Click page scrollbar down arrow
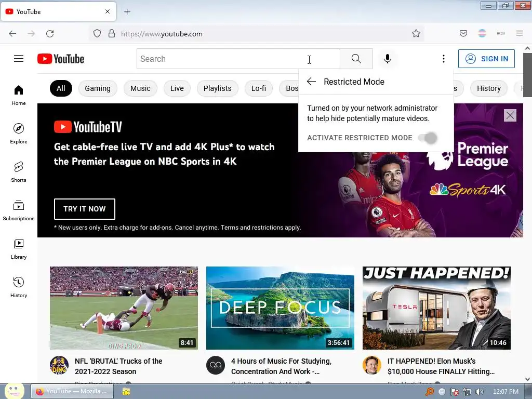 tap(528, 379)
